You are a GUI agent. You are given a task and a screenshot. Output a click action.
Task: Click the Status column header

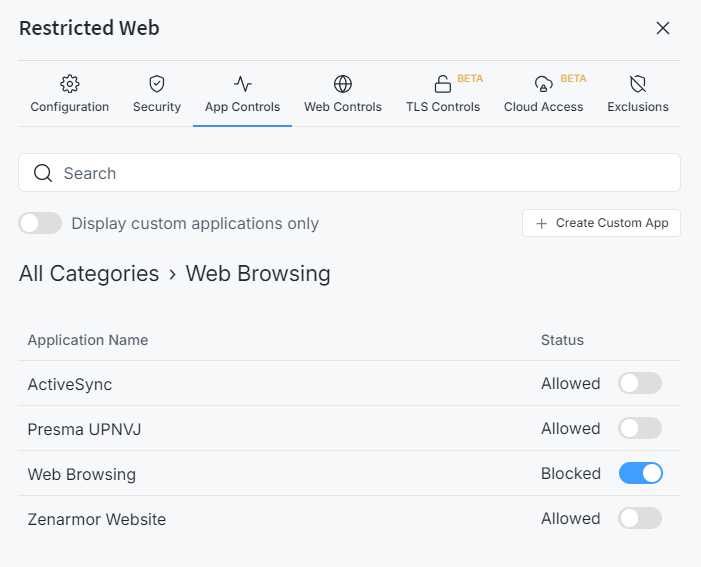562,340
